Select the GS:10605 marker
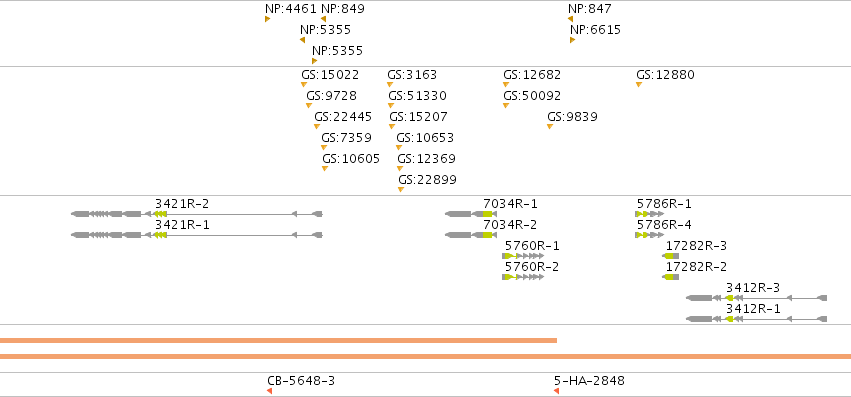Image resolution: width=851 pixels, height=397 pixels. (325, 168)
